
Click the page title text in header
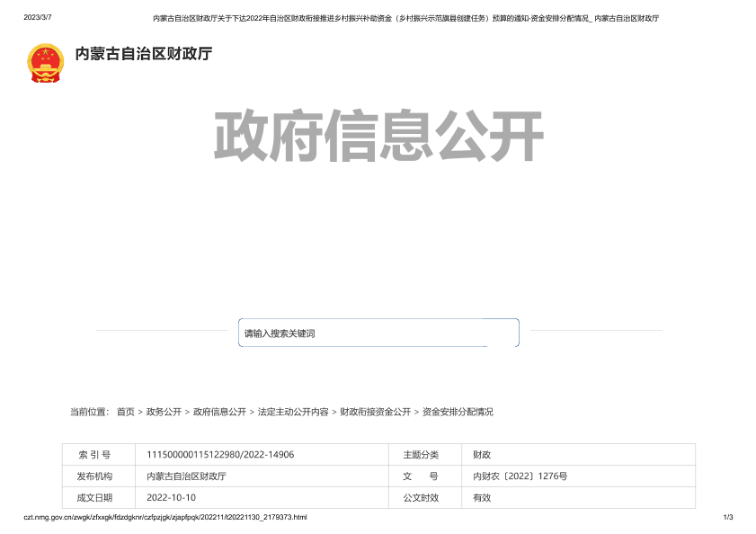click(405, 18)
